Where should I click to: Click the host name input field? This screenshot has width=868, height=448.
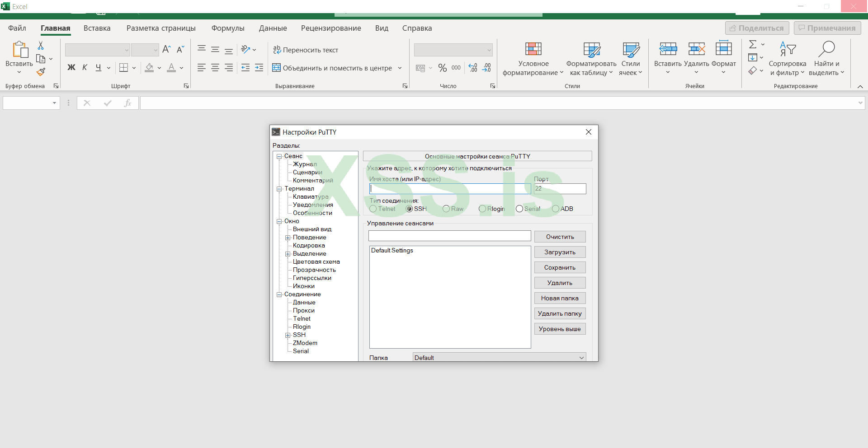450,189
